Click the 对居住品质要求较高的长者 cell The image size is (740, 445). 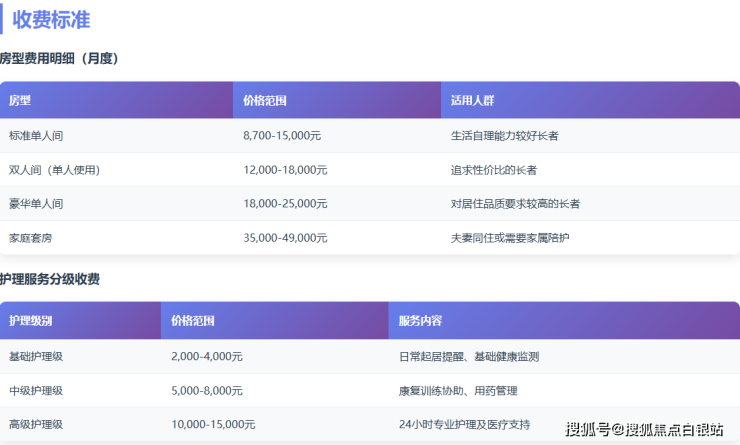click(x=515, y=204)
